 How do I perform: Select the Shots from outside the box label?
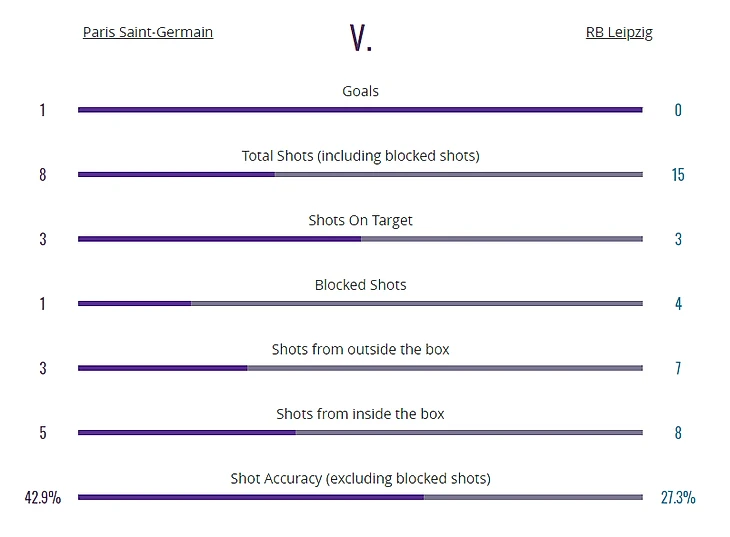tap(360, 349)
